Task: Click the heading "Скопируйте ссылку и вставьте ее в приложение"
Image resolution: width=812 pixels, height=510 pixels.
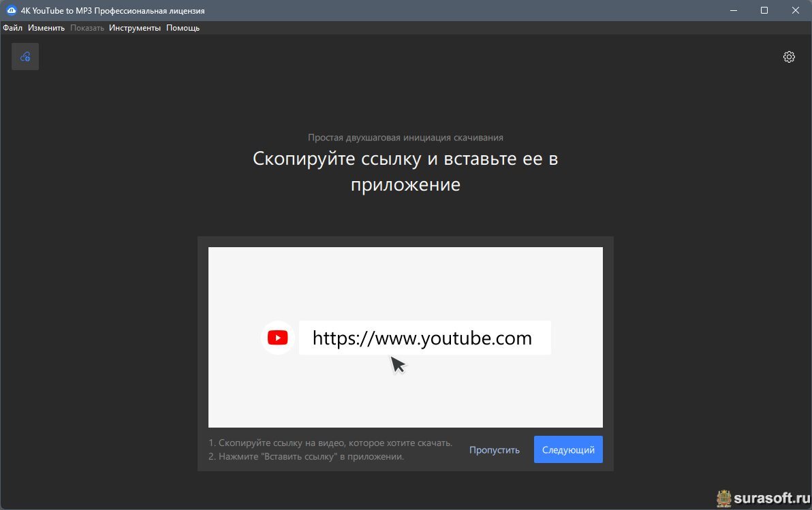Action: [x=405, y=171]
